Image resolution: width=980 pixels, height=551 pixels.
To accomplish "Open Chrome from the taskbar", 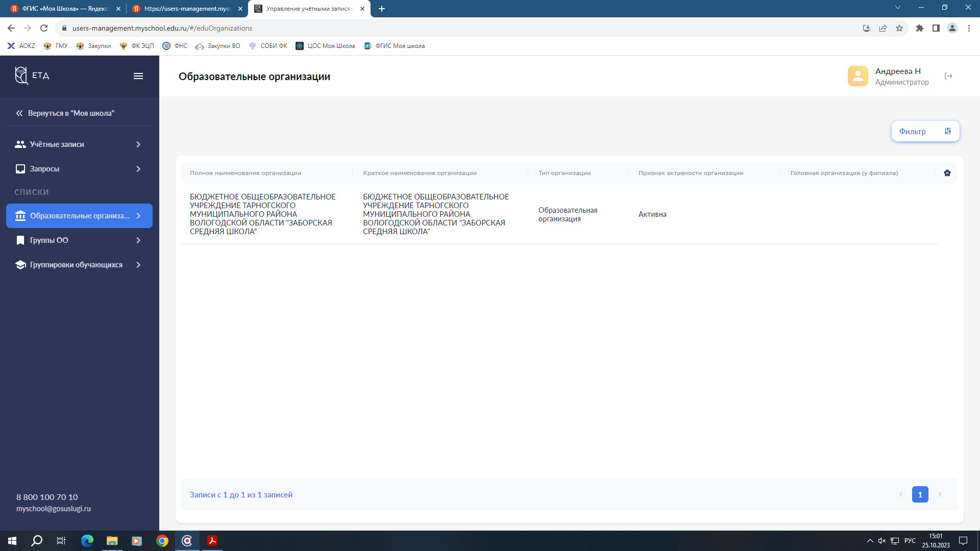I will [x=162, y=541].
